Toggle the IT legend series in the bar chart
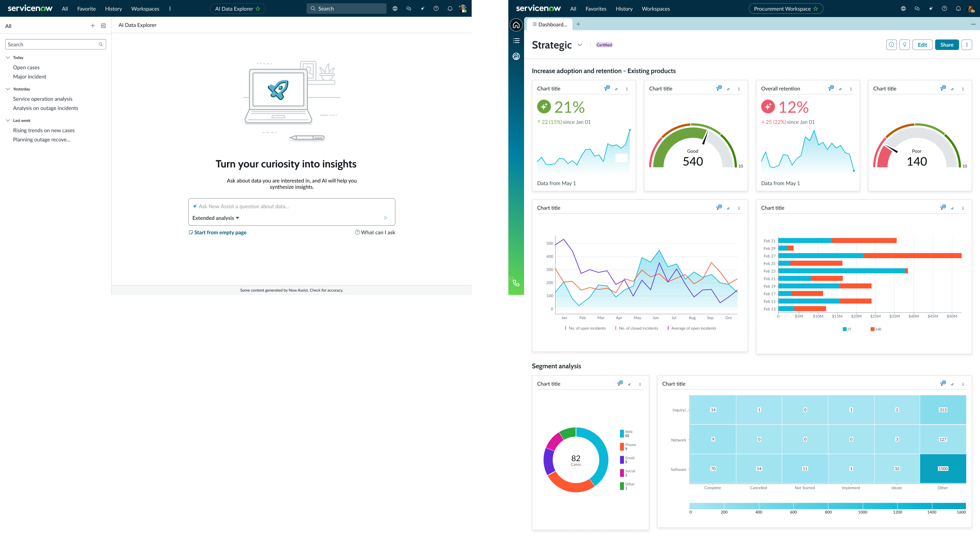980x538 pixels. [x=847, y=329]
